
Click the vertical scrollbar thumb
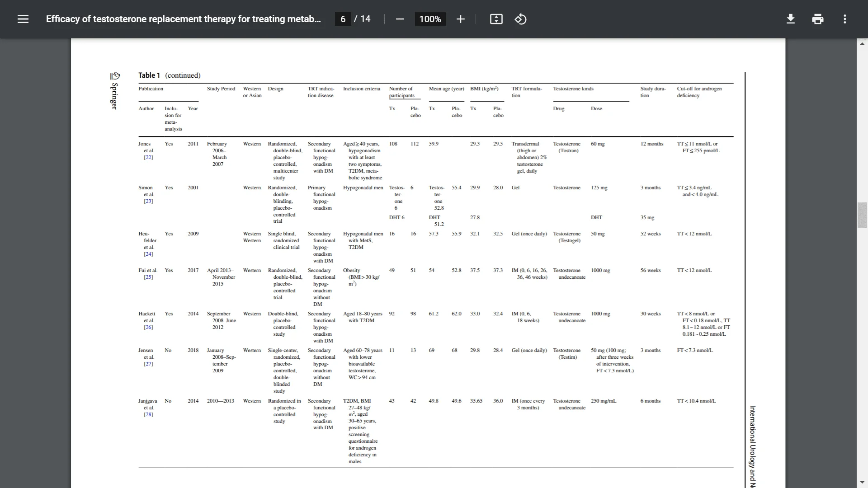point(862,216)
